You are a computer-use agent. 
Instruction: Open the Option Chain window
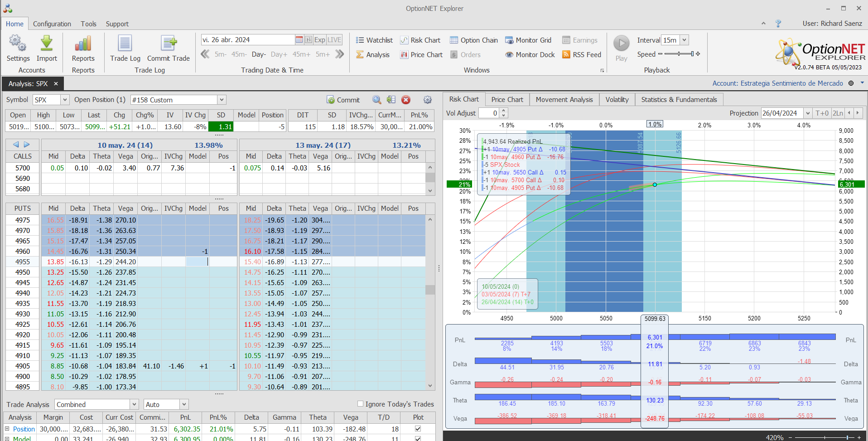click(x=474, y=40)
